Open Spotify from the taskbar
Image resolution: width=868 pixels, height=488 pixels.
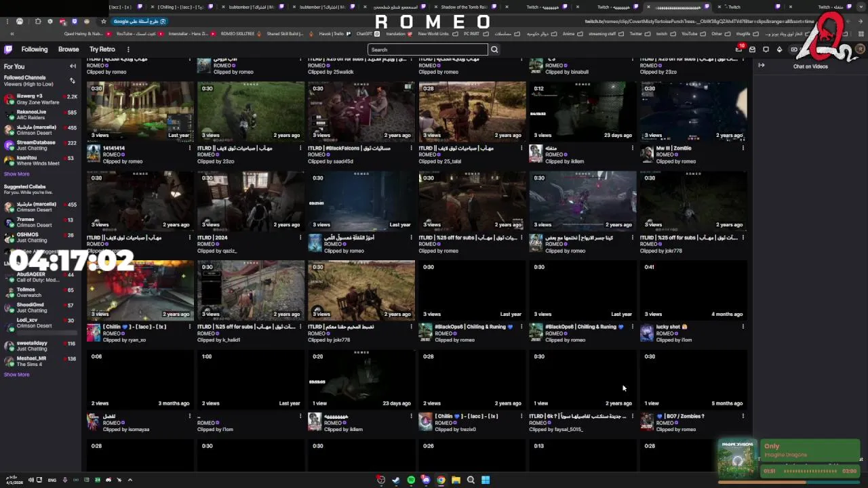click(411, 480)
